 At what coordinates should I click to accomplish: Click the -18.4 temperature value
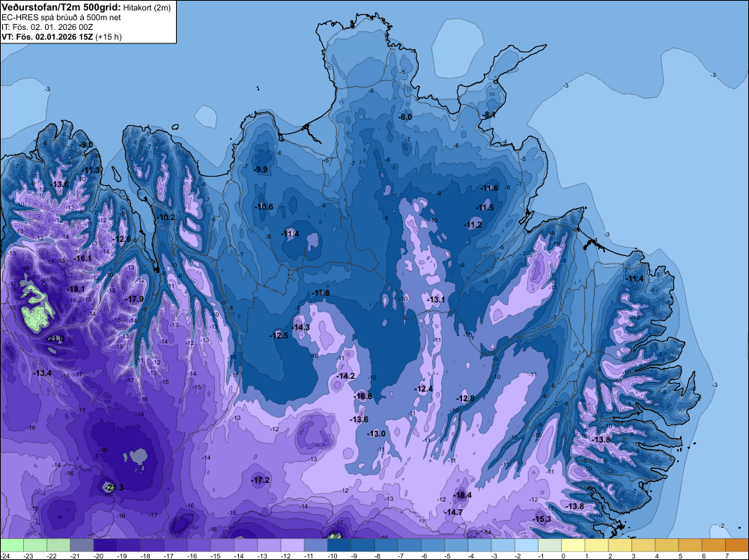(x=462, y=495)
